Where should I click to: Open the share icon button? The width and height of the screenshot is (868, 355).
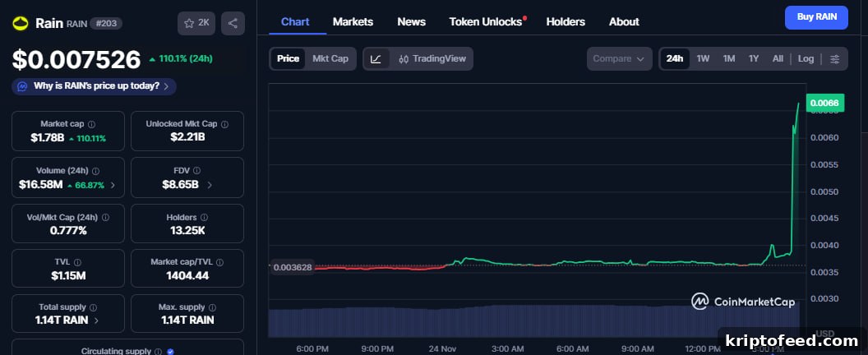pos(233,23)
